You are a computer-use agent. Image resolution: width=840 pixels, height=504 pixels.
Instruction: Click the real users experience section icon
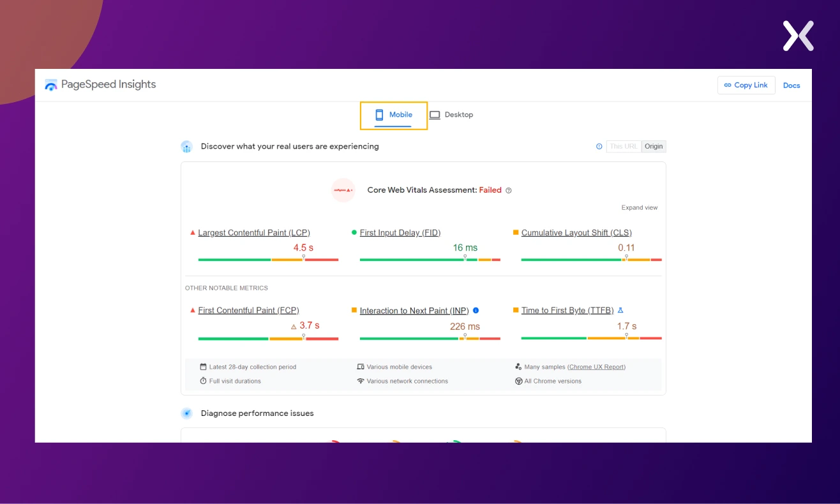coord(186,147)
